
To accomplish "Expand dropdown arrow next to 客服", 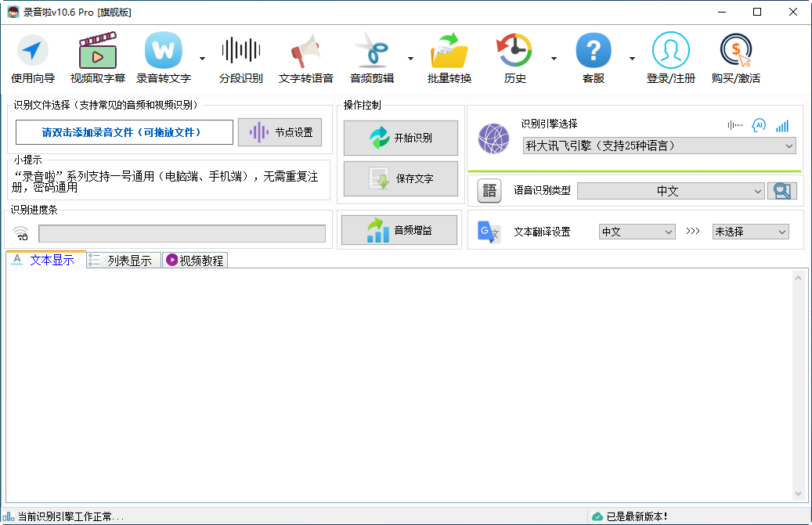I will point(633,59).
